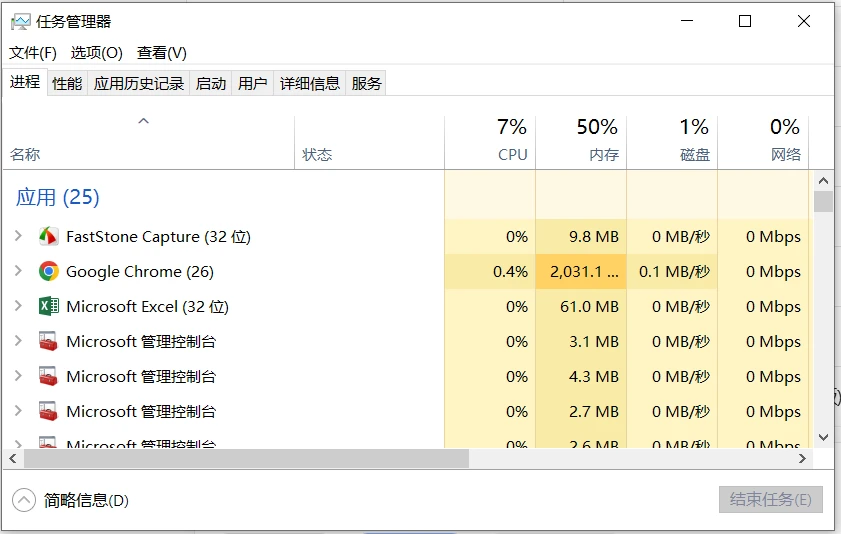
Task: Select the Microsoft Excel (32 位) row name
Action: 147,306
